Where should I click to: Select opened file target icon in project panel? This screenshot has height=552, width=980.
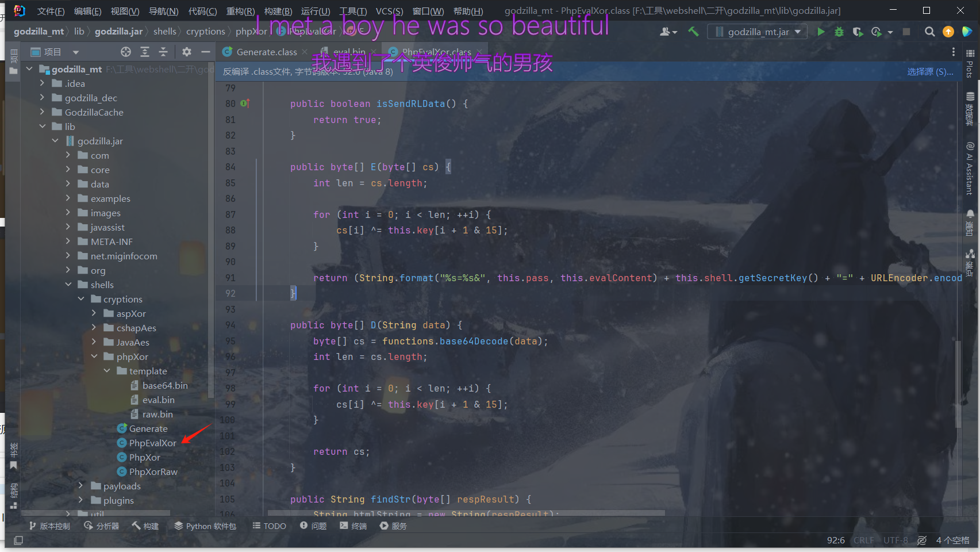[x=126, y=52]
